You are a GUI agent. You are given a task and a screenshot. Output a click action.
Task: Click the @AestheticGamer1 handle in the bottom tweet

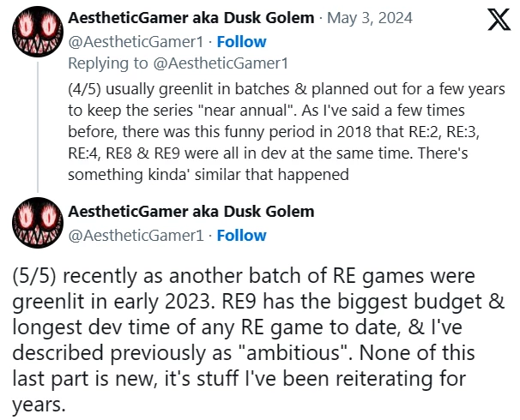coord(112,234)
